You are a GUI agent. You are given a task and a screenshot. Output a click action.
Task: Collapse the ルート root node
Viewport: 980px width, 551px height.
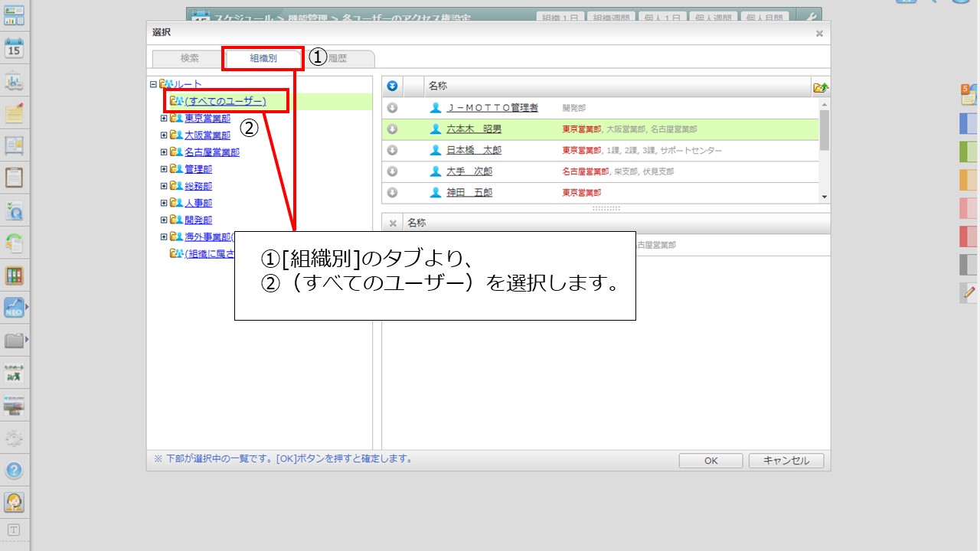(153, 85)
